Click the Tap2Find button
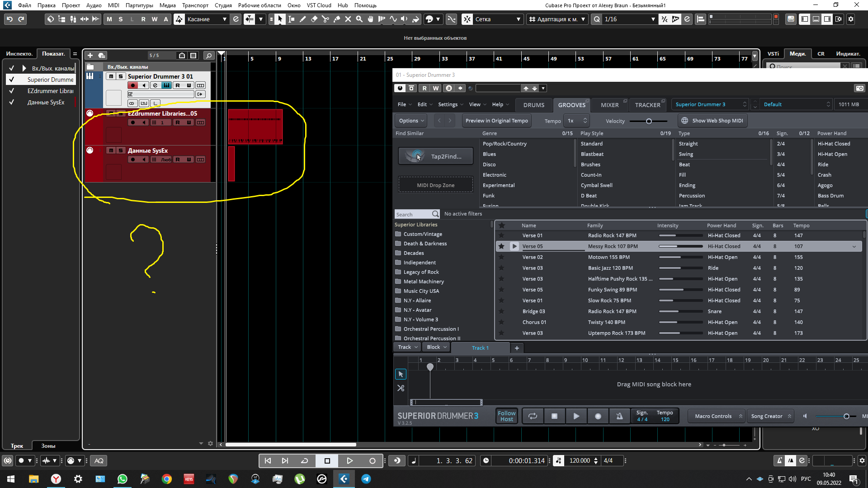The height and width of the screenshot is (488, 868). pyautogui.click(x=435, y=156)
